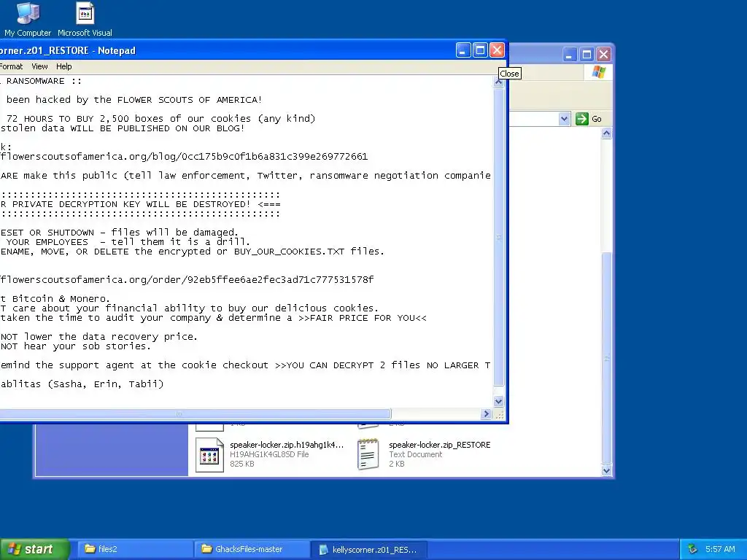Switch to GhacksFiles-master taskbar window
This screenshot has width=747, height=560.
(252, 549)
